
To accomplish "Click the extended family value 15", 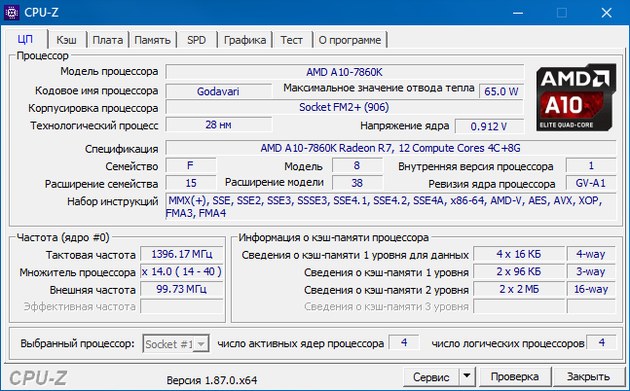I will pos(190,183).
